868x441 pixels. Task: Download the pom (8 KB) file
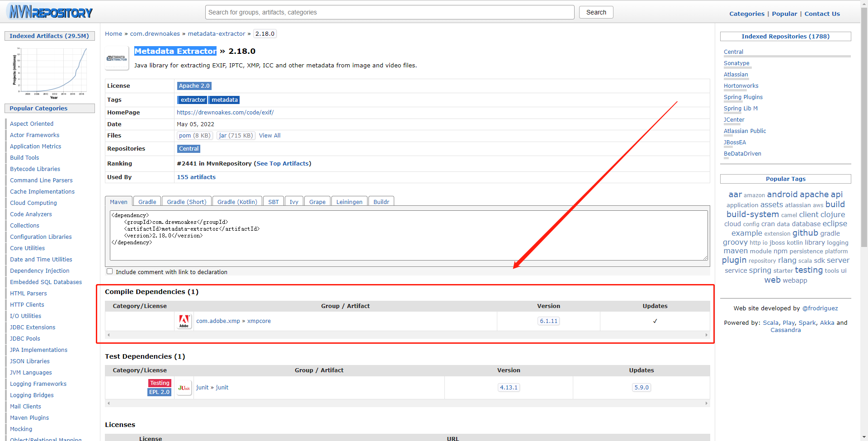pyautogui.click(x=194, y=136)
